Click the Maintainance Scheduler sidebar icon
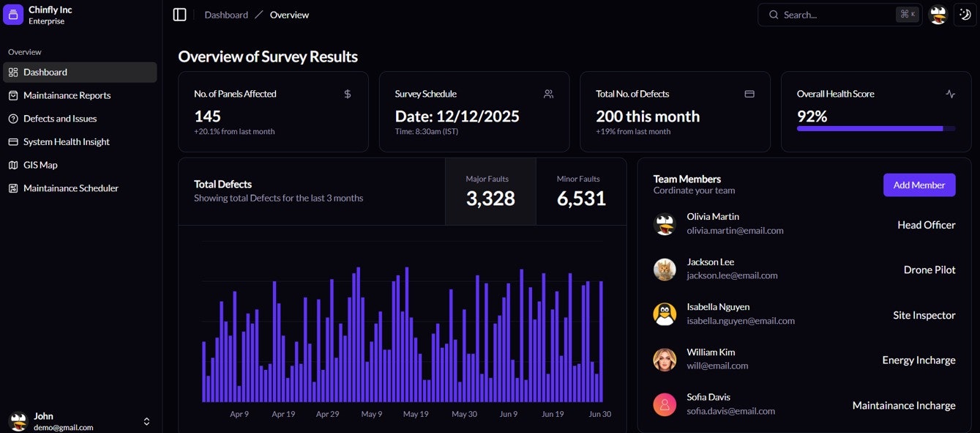The image size is (980, 433). click(13, 188)
